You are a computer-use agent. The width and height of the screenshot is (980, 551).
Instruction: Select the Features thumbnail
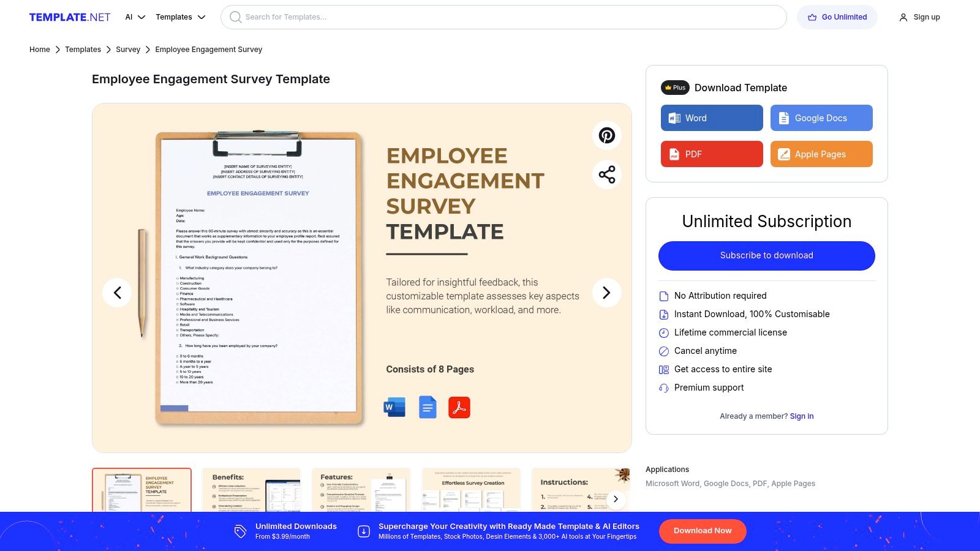(361, 490)
